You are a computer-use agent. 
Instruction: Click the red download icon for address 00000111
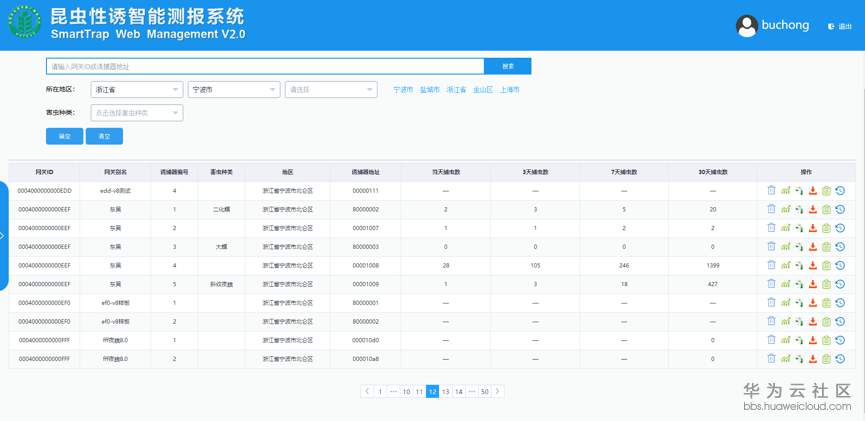(813, 191)
